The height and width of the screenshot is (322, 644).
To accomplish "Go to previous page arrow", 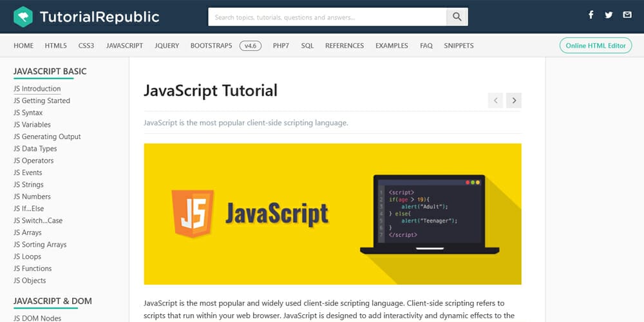I will tap(495, 100).
